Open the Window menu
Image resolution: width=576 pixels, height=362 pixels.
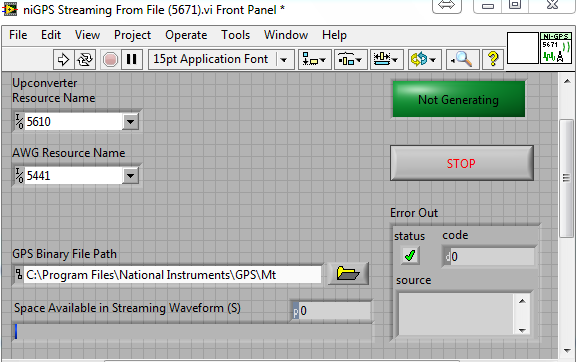point(286,35)
